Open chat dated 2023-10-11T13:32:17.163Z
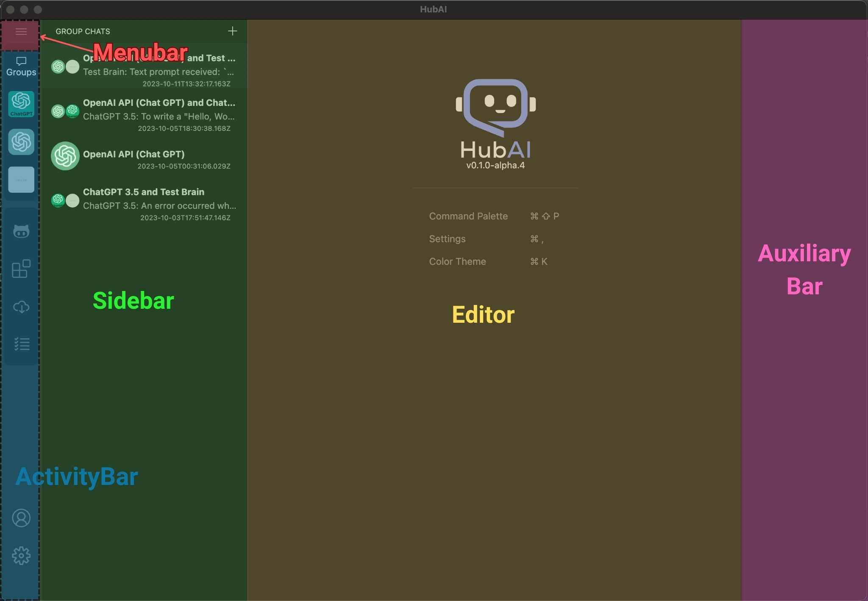 pyautogui.click(x=144, y=66)
